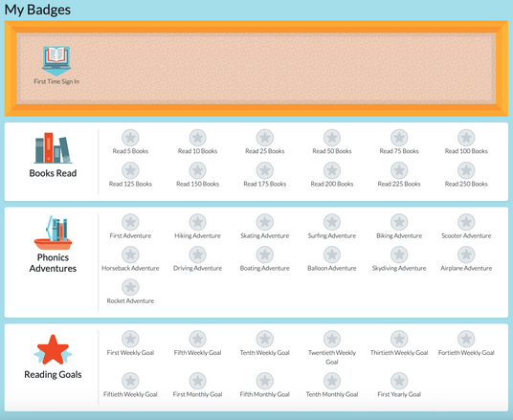
Task: Click the Airplane Adventure star badge
Action: tap(466, 254)
